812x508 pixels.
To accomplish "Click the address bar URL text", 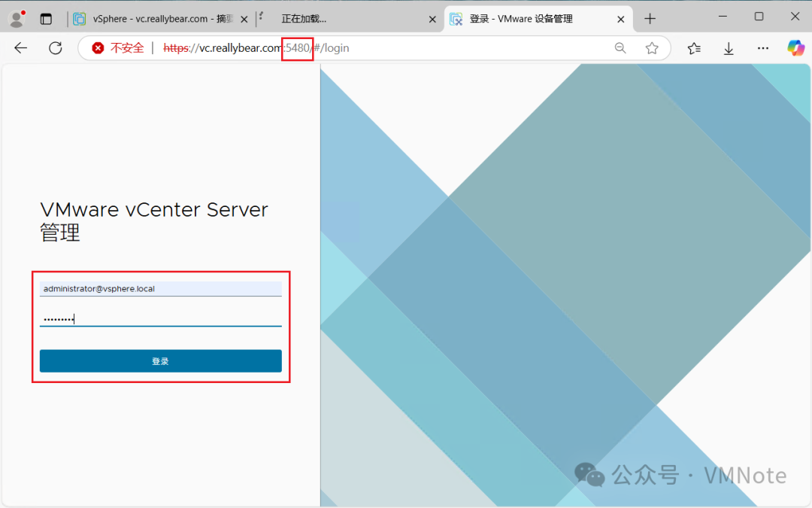I will (256, 48).
